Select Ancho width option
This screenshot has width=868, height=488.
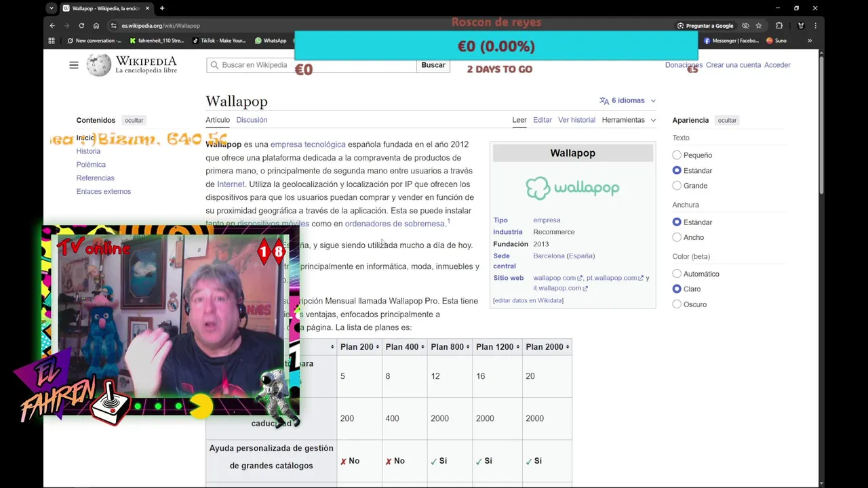point(677,237)
